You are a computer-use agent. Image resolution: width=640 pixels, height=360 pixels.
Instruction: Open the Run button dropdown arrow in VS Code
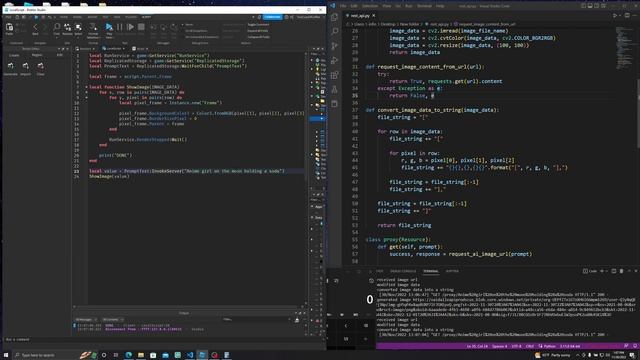coord(620,16)
